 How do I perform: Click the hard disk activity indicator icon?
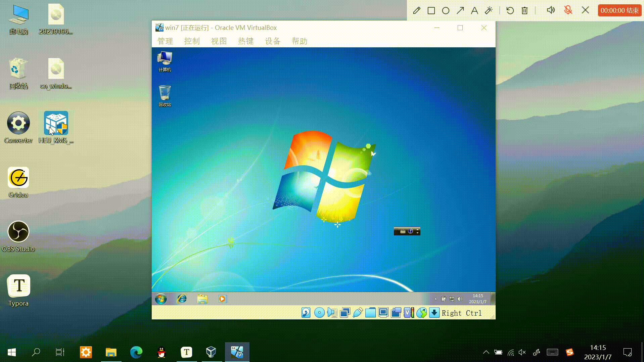click(306, 313)
